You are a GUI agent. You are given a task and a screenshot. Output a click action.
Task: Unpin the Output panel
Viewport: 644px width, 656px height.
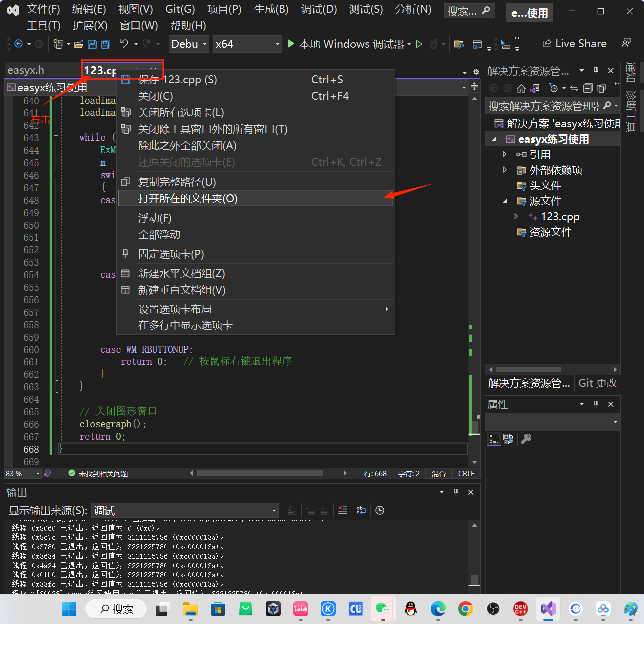[455, 492]
